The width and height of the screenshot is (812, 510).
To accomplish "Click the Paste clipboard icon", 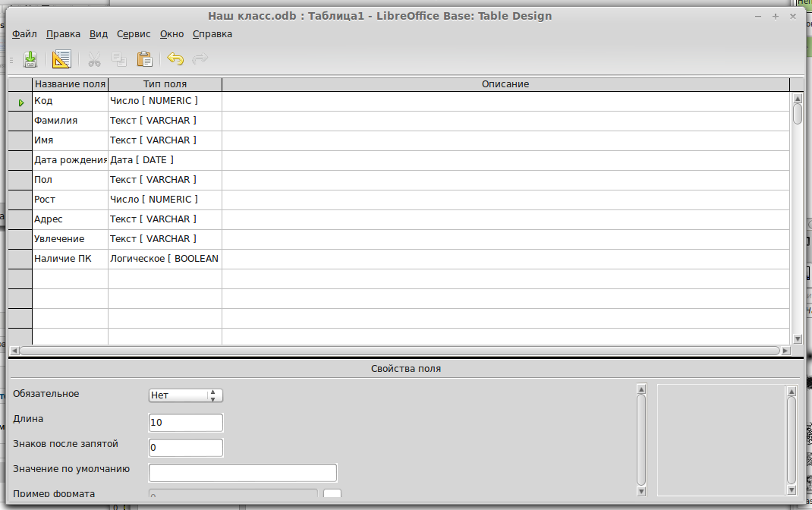I will coord(144,59).
